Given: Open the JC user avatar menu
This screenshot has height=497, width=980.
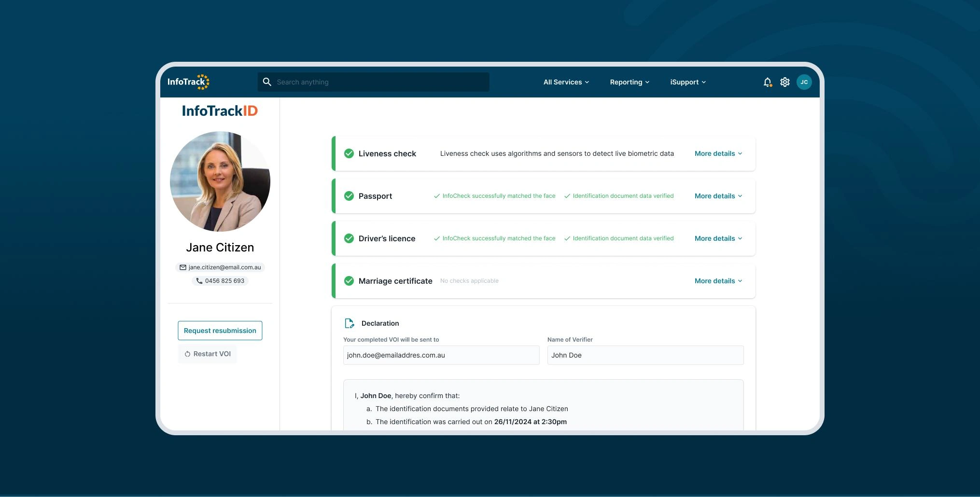Looking at the screenshot, I should [804, 82].
